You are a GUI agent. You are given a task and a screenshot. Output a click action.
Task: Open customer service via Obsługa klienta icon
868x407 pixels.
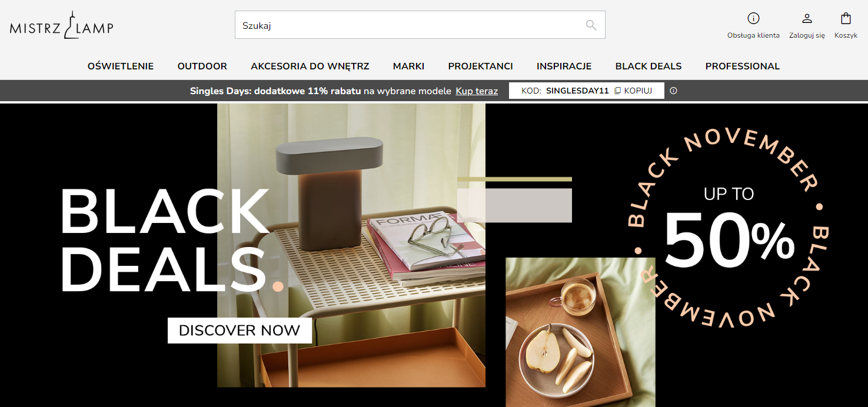pyautogui.click(x=753, y=18)
